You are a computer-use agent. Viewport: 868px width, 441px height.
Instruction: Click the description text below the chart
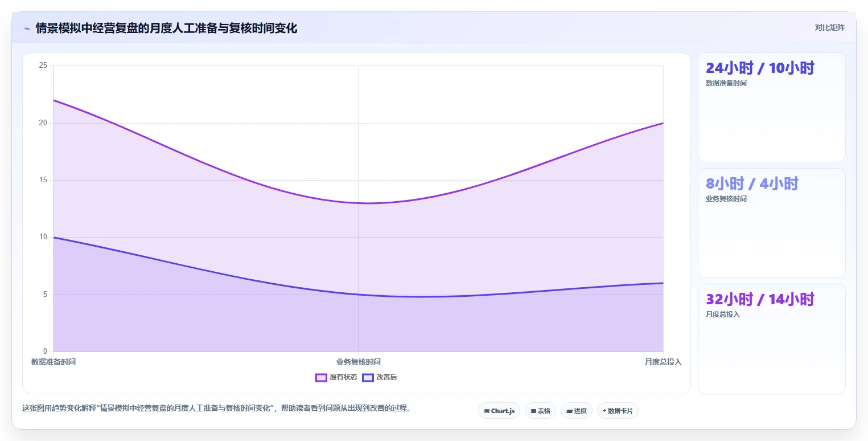pyautogui.click(x=216, y=409)
